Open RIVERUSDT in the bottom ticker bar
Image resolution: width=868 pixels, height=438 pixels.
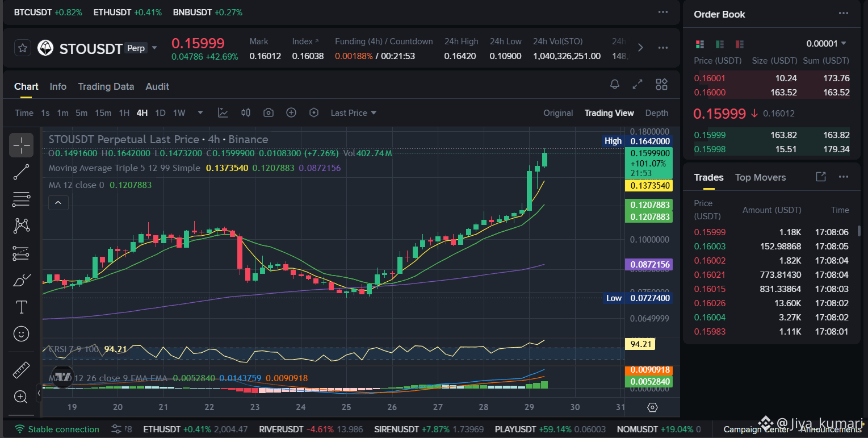click(x=311, y=429)
